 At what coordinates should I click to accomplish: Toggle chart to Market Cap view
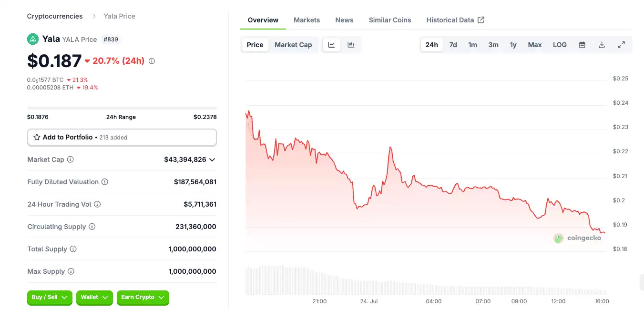coord(293,45)
